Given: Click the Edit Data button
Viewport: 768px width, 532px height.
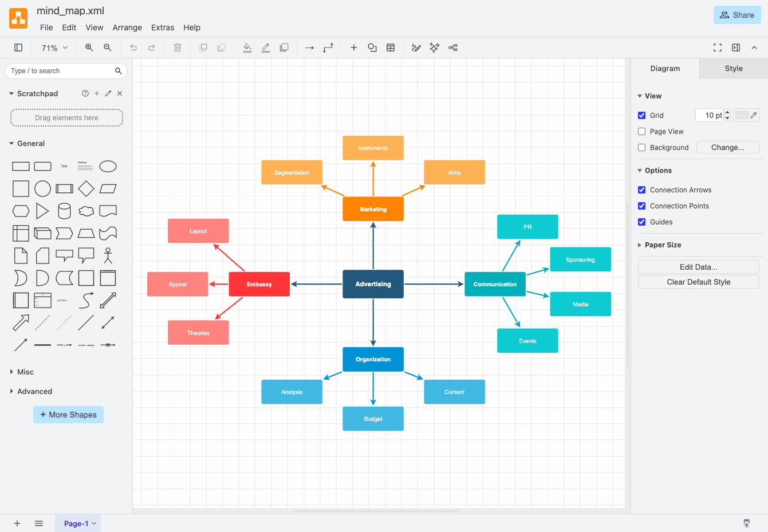Looking at the screenshot, I should pyautogui.click(x=699, y=267).
